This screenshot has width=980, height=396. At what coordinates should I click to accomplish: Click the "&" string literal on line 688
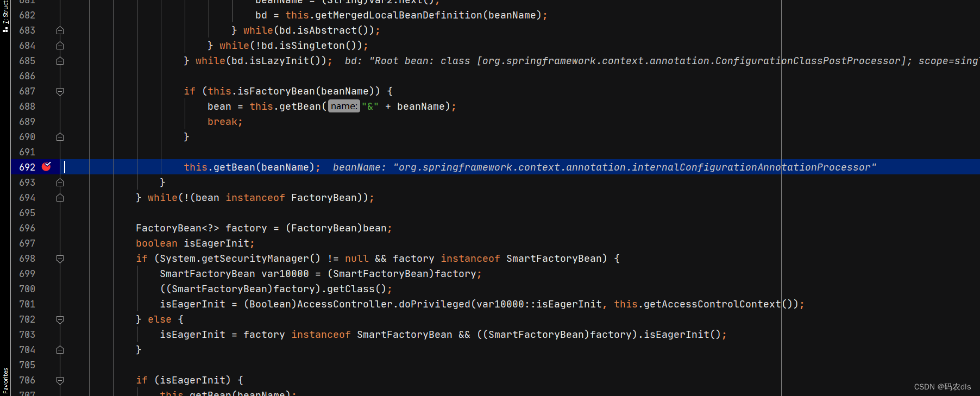[370, 106]
